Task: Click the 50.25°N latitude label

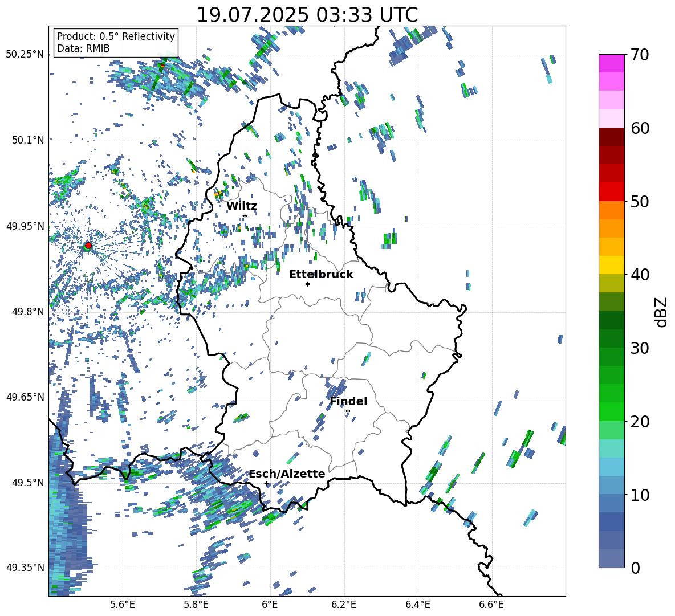Action: [x=25, y=55]
